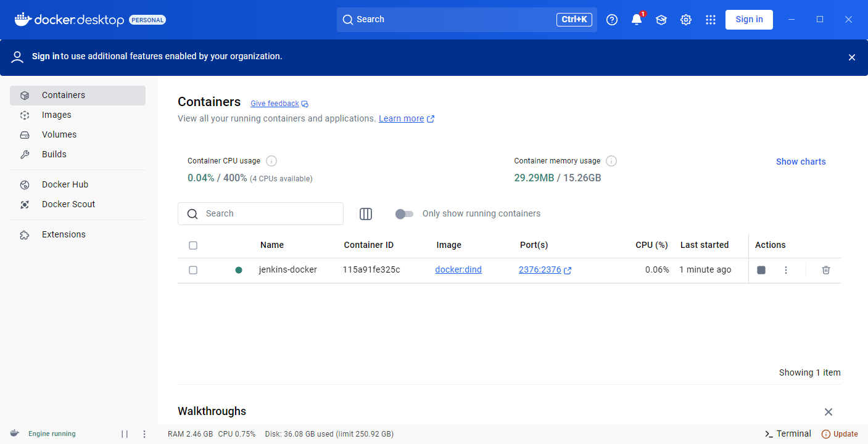Delete the jenkins-docker container

click(826, 270)
